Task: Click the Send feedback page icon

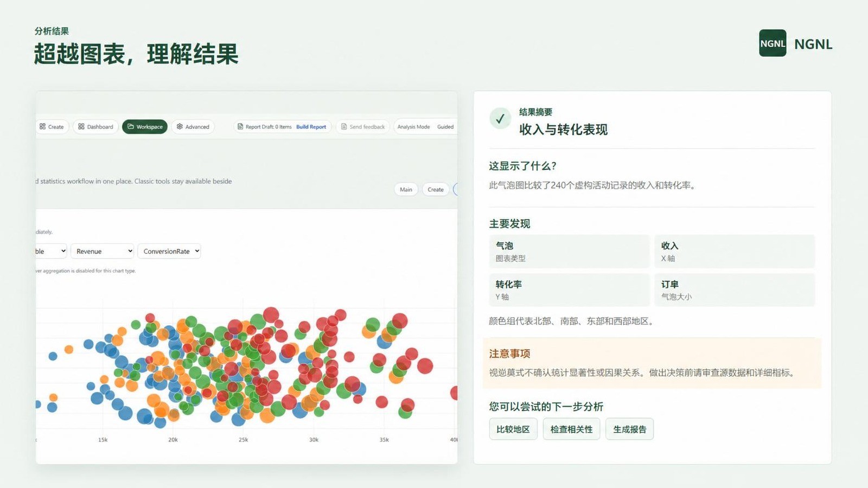Action: (x=344, y=126)
